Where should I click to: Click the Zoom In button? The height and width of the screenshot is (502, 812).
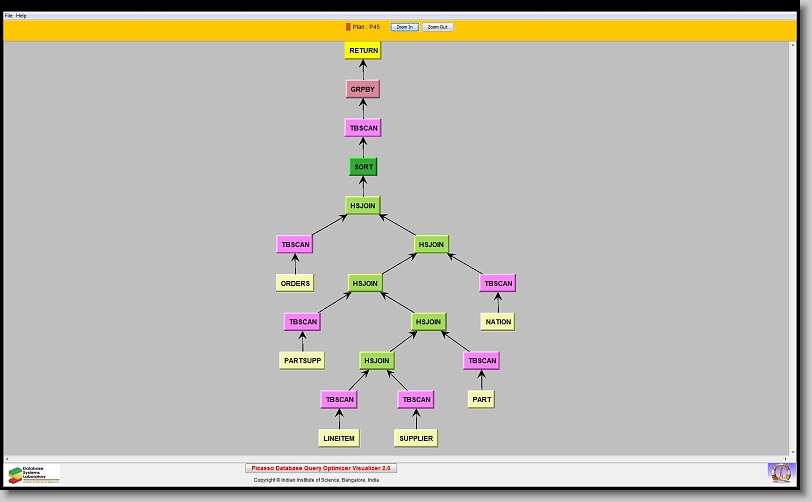pyautogui.click(x=404, y=27)
